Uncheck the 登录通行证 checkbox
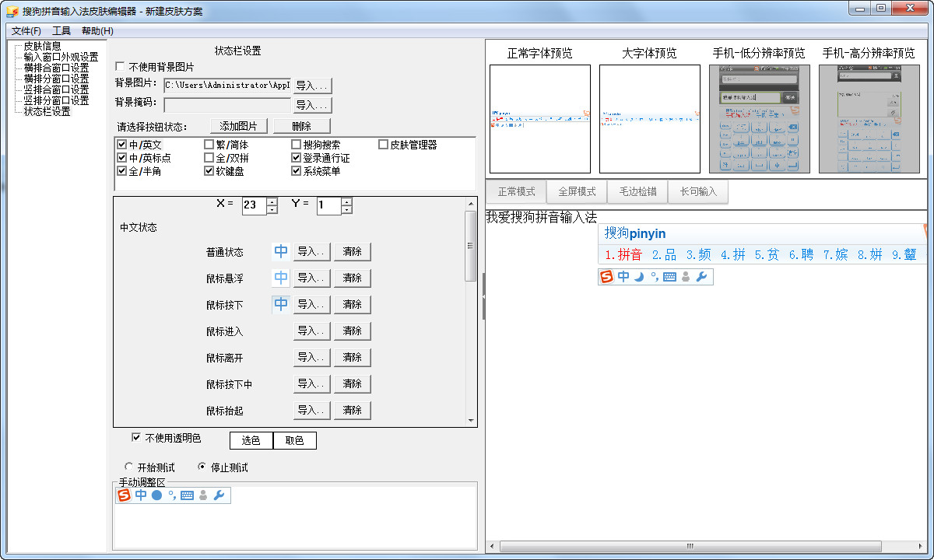The height and width of the screenshot is (560, 934). click(296, 158)
